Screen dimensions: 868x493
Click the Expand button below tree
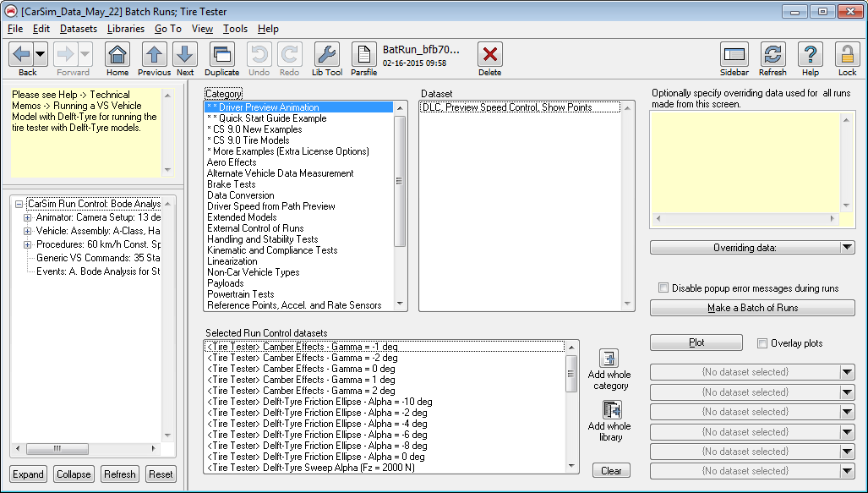point(28,474)
